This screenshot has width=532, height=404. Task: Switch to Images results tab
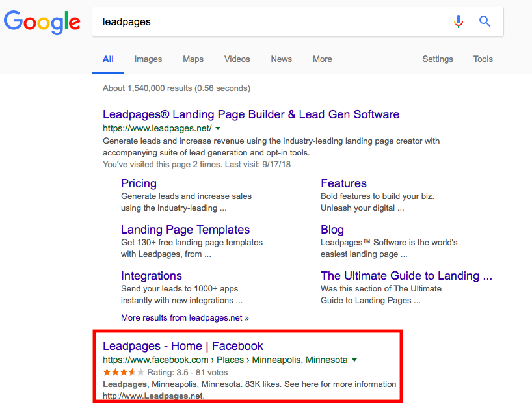click(148, 59)
